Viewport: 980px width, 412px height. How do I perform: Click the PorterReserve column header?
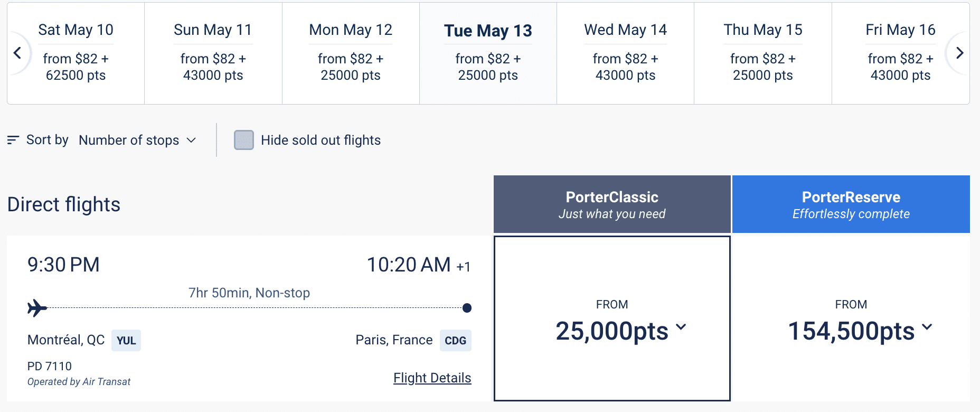(851, 204)
